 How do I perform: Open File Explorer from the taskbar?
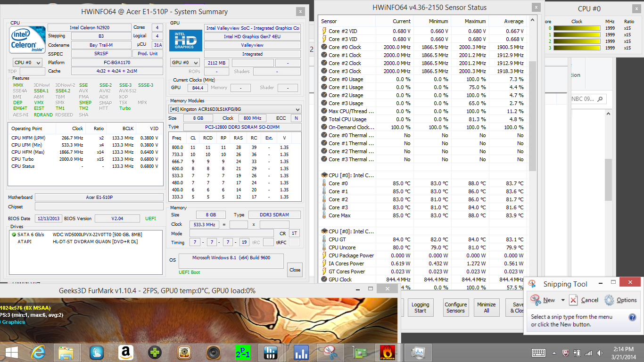(66, 353)
